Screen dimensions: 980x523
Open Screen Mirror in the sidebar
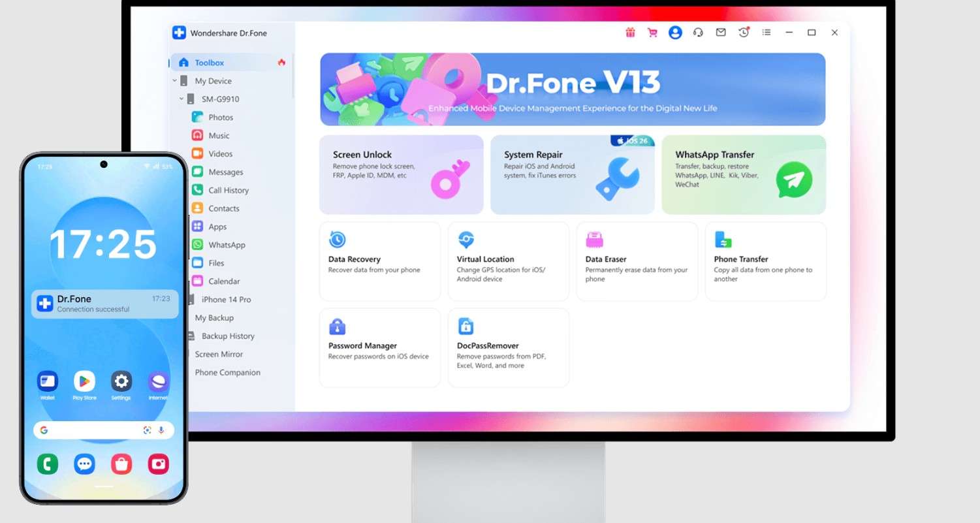(x=219, y=355)
